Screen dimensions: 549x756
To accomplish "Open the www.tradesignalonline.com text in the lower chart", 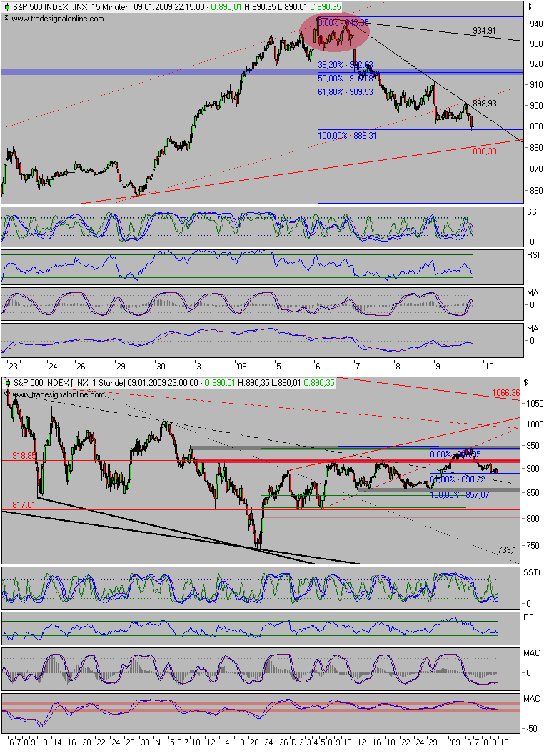I will 59,394.
